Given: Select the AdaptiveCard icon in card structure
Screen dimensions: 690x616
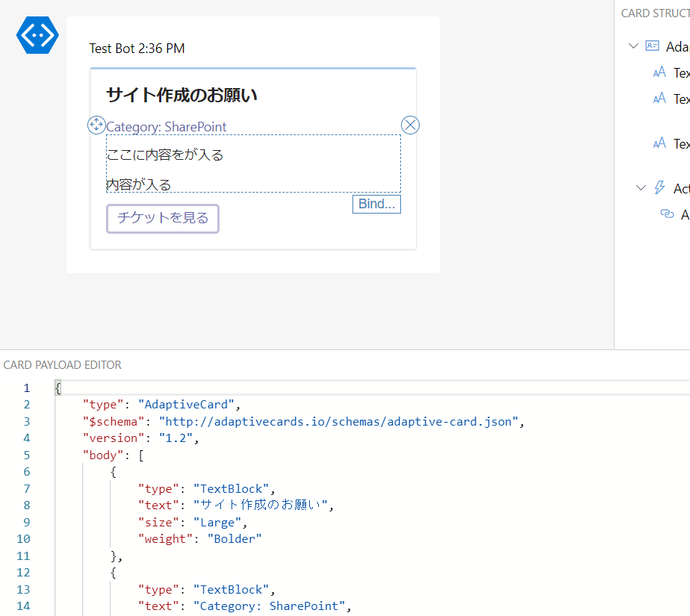Looking at the screenshot, I should point(652,46).
